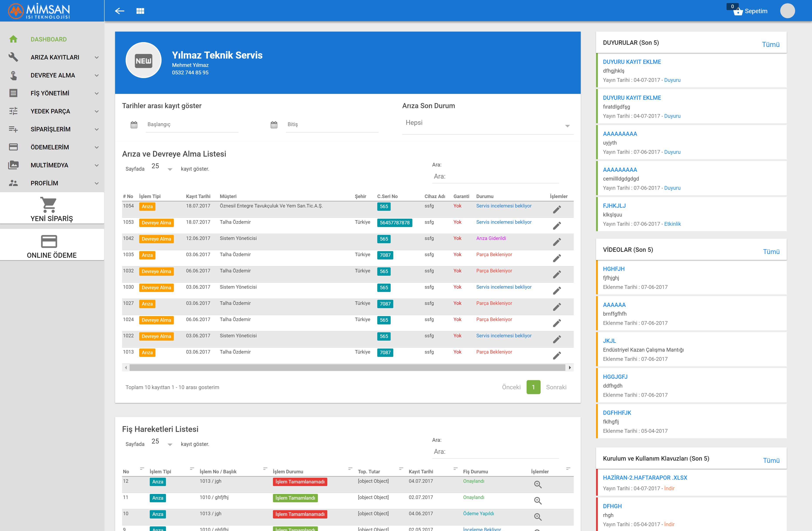
Task: Click the Online Ödeme credit card icon
Action: point(49,241)
